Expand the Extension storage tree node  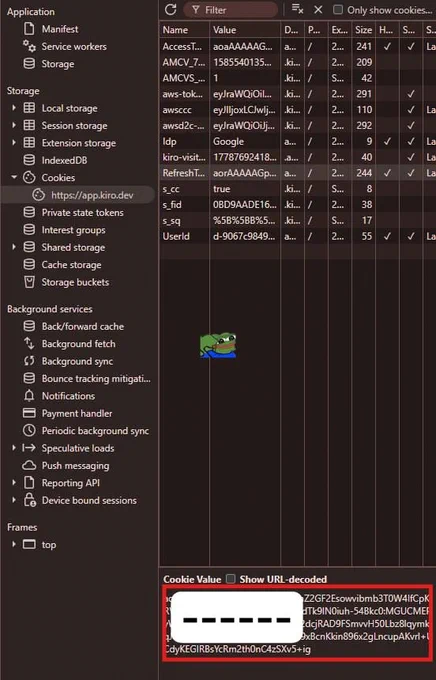14,143
